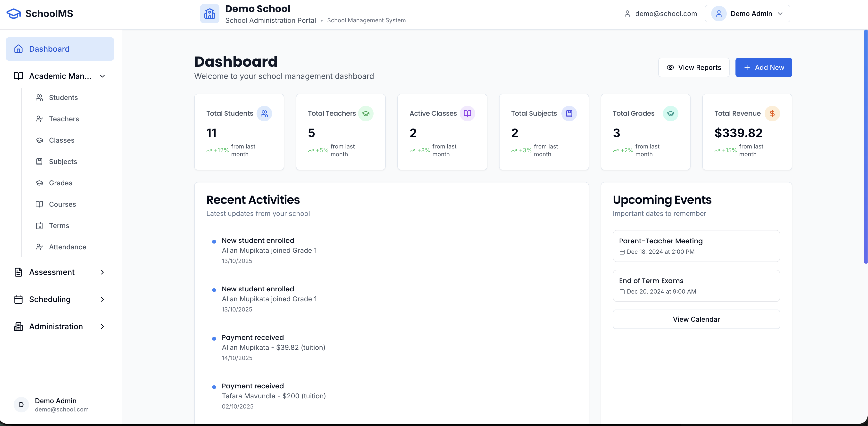Click the D avatar in sidebar footer
The image size is (868, 426).
21,404
